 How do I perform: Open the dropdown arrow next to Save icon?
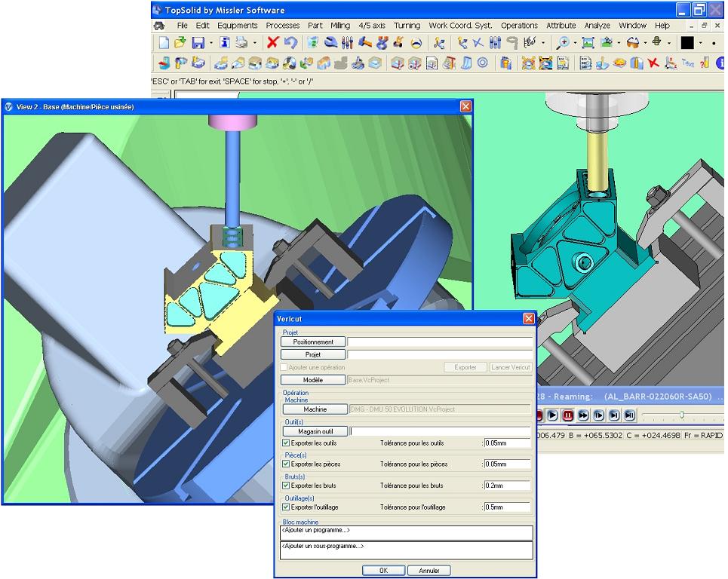click(x=210, y=43)
